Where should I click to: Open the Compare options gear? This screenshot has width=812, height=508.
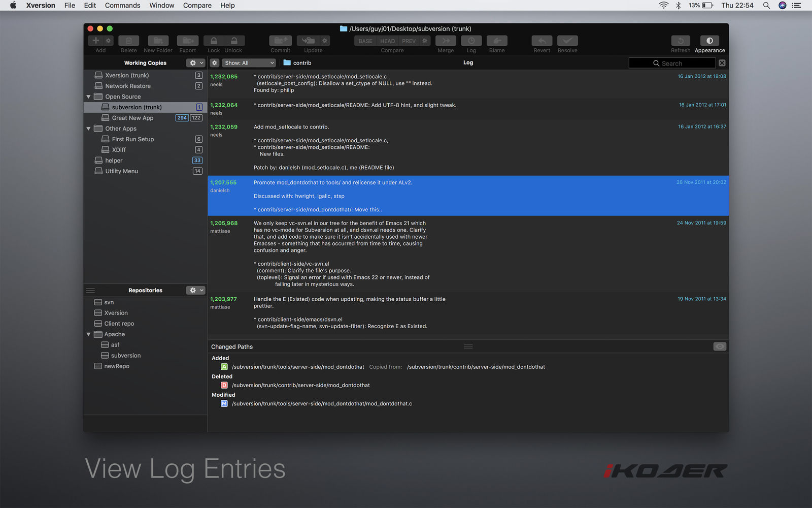[425, 41]
